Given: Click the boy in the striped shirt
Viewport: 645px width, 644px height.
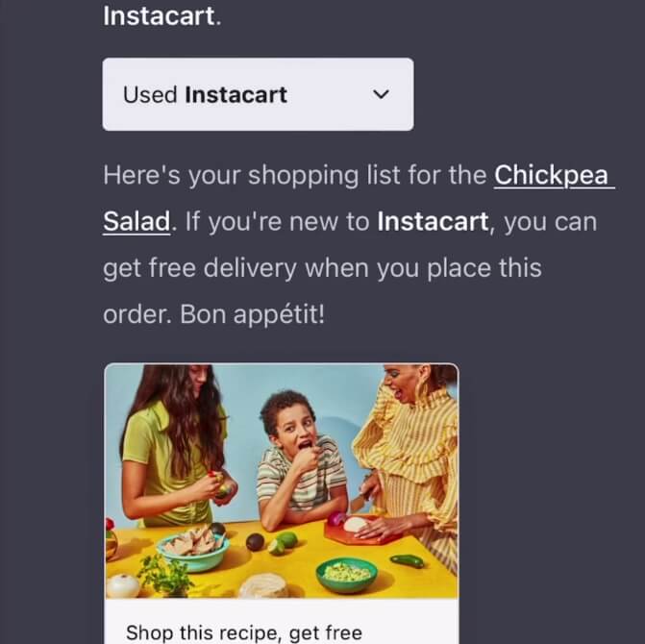Looking at the screenshot, I should (298, 461).
